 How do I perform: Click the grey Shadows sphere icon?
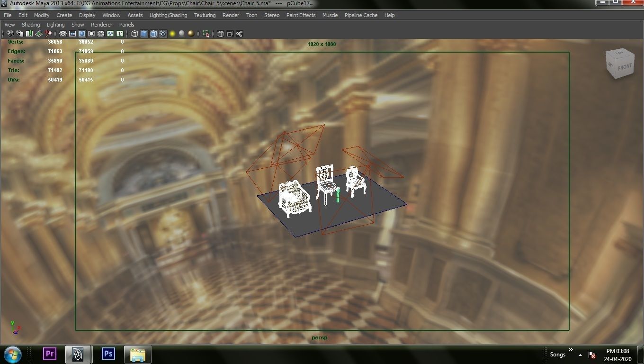[182, 34]
